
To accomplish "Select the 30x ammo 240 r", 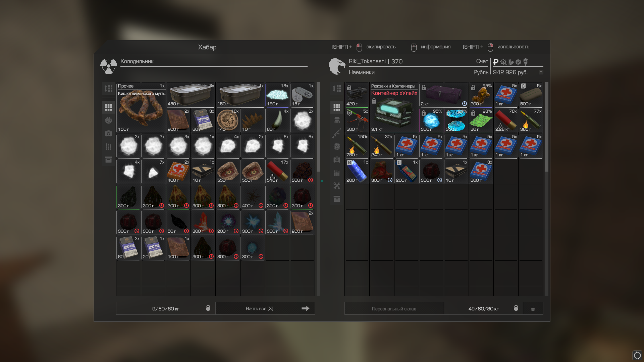I will [382, 146].
